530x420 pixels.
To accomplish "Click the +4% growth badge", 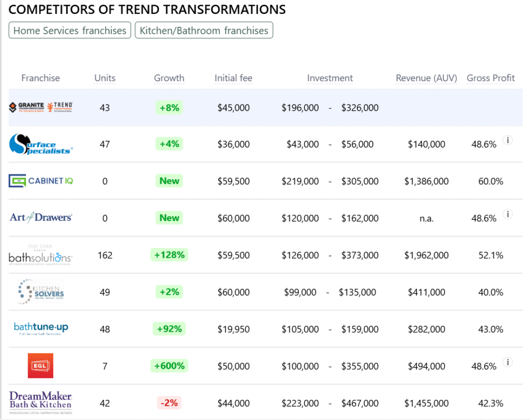I will point(169,144).
